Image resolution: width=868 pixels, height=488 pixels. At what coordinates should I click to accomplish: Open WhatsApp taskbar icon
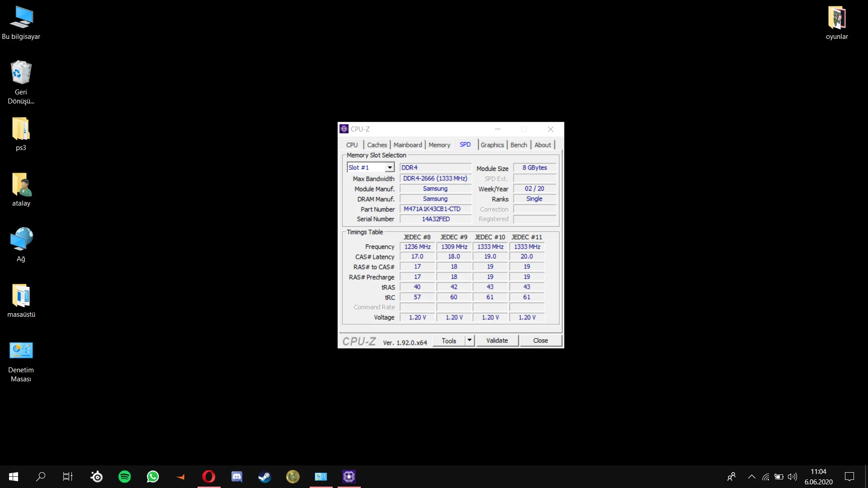coord(153,477)
